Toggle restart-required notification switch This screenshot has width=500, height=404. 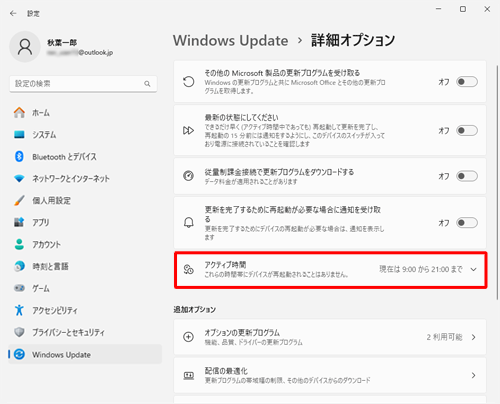point(467,223)
